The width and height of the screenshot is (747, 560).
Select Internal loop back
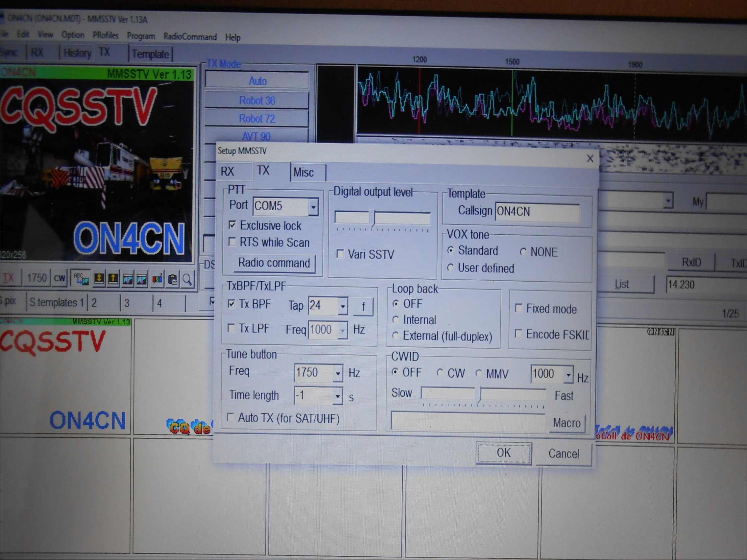[x=396, y=319]
